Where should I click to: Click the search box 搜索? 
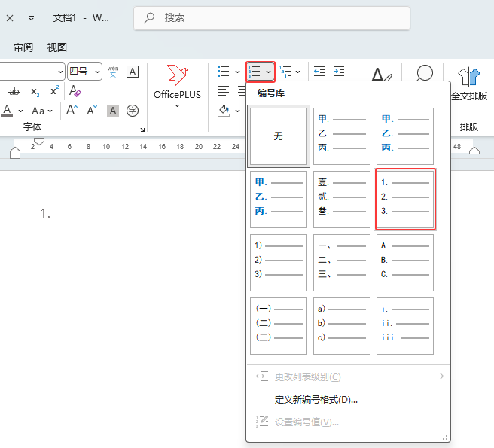pyautogui.click(x=272, y=18)
